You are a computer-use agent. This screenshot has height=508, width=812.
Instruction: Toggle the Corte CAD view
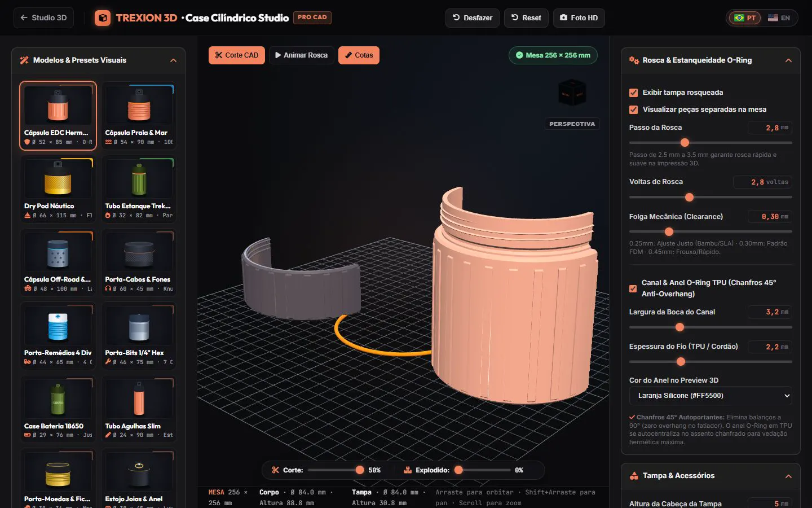coord(237,55)
